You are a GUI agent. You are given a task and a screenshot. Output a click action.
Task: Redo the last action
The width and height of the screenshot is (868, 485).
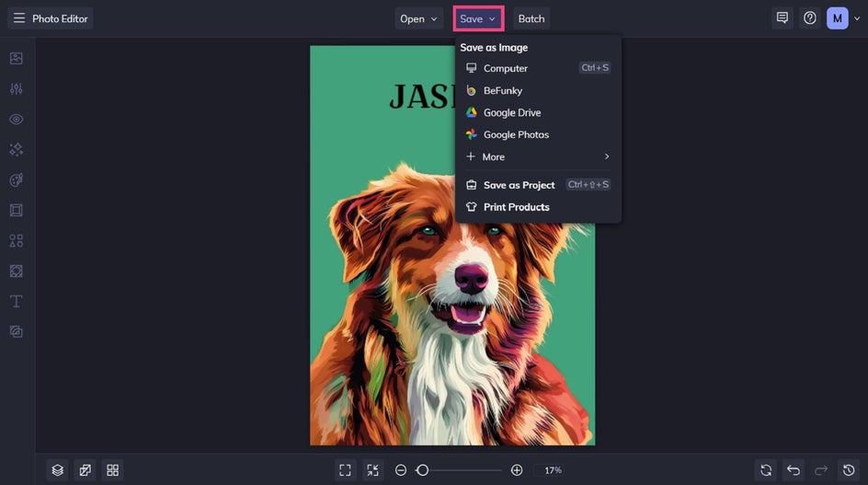(x=821, y=470)
